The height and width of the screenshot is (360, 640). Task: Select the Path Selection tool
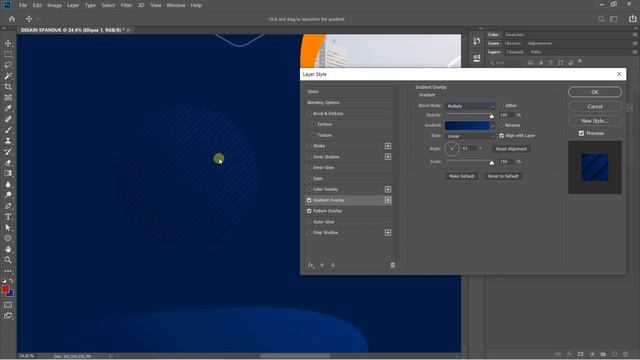[8, 227]
